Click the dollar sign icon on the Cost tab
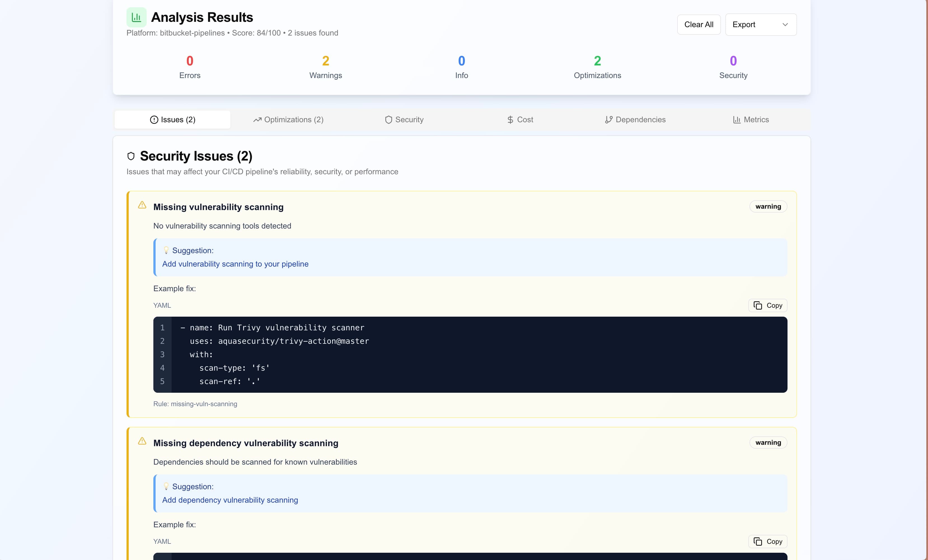The height and width of the screenshot is (560, 928). click(x=510, y=120)
